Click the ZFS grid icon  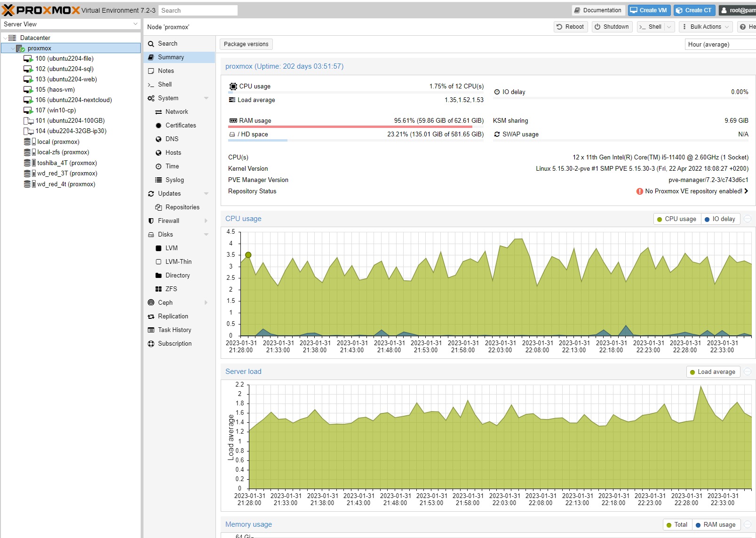[159, 289]
